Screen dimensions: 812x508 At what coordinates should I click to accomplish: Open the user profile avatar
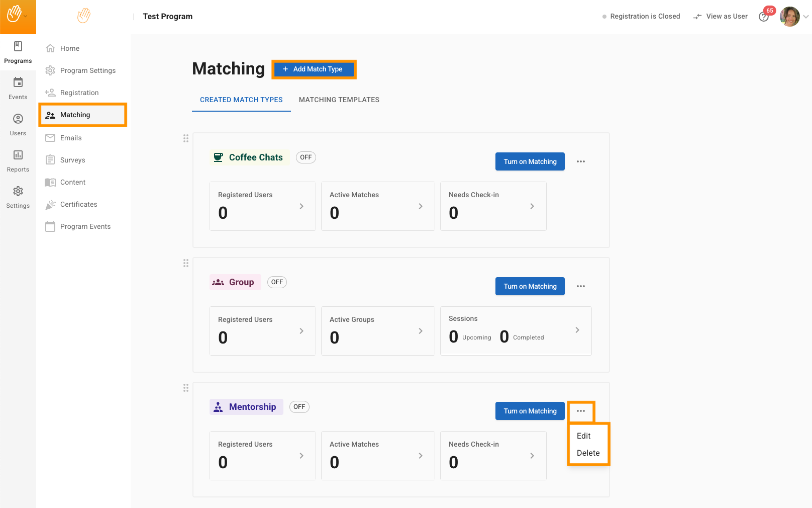pos(789,17)
